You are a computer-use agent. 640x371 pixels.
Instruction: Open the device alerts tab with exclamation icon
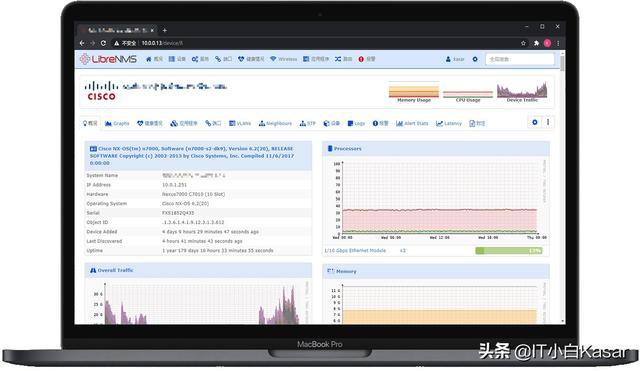tap(380, 123)
